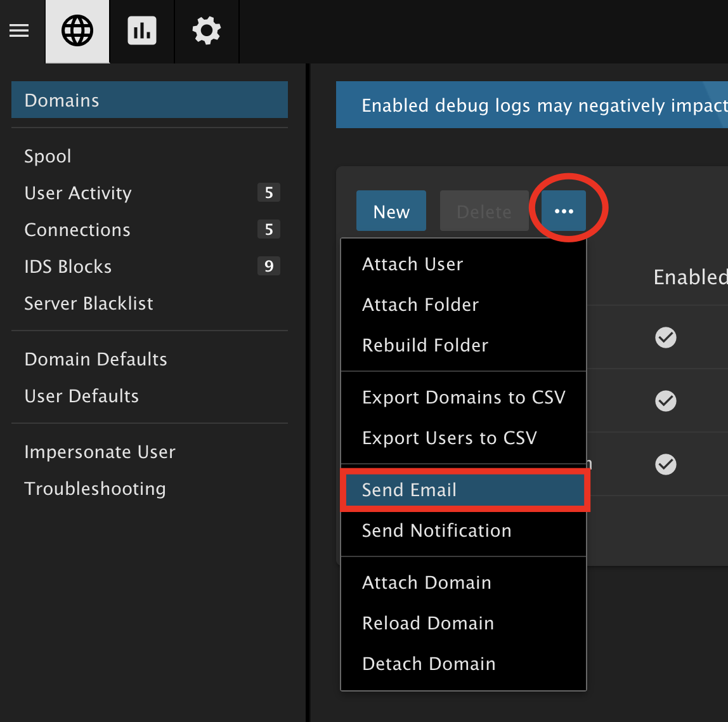Select the globe Manage icon
The width and height of the screenshot is (728, 722).
[77, 31]
